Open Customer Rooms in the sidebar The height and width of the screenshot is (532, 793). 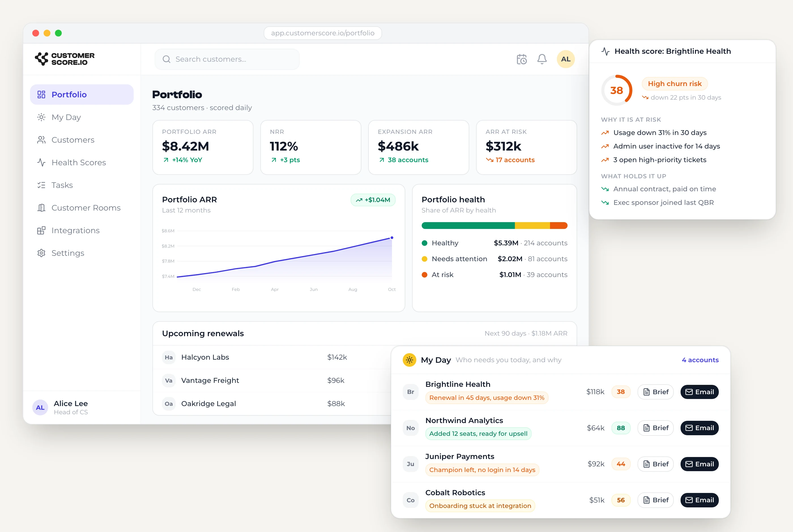click(x=82, y=208)
